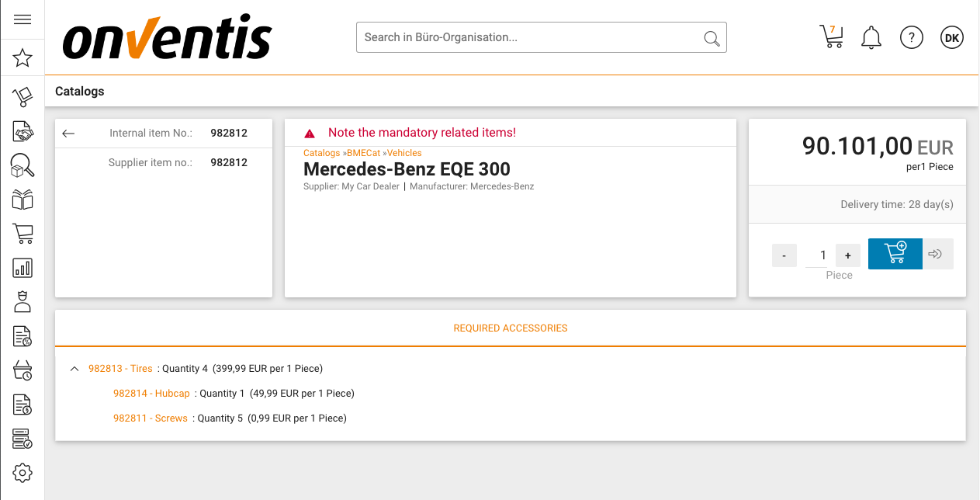Navigate to the Vehicles breadcrumb
The width and height of the screenshot is (980, 500).
[x=404, y=153]
